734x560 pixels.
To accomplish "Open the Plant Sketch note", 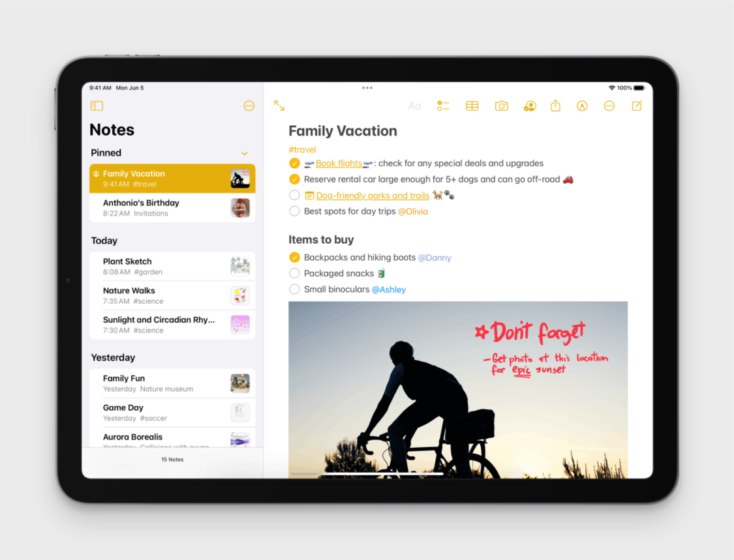I will point(172,266).
